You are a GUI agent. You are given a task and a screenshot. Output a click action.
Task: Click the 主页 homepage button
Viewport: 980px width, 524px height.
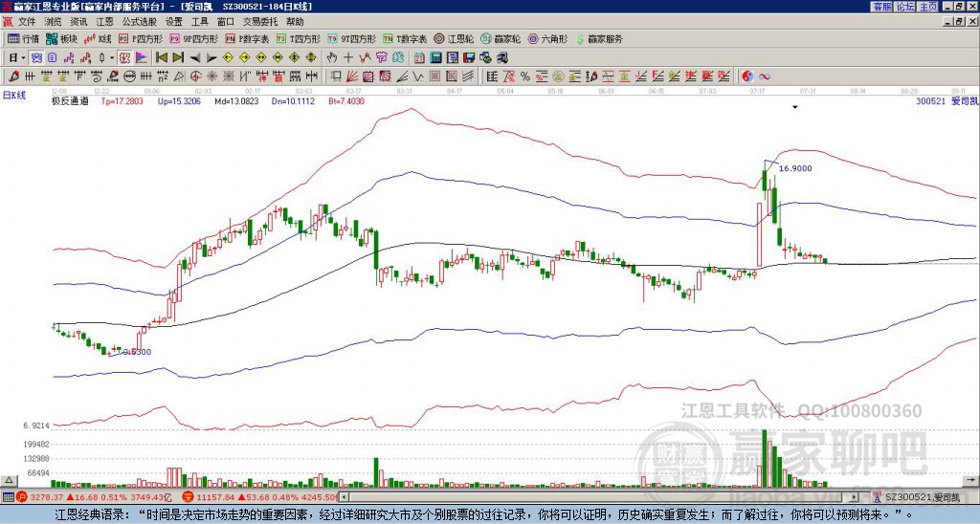[928, 7]
